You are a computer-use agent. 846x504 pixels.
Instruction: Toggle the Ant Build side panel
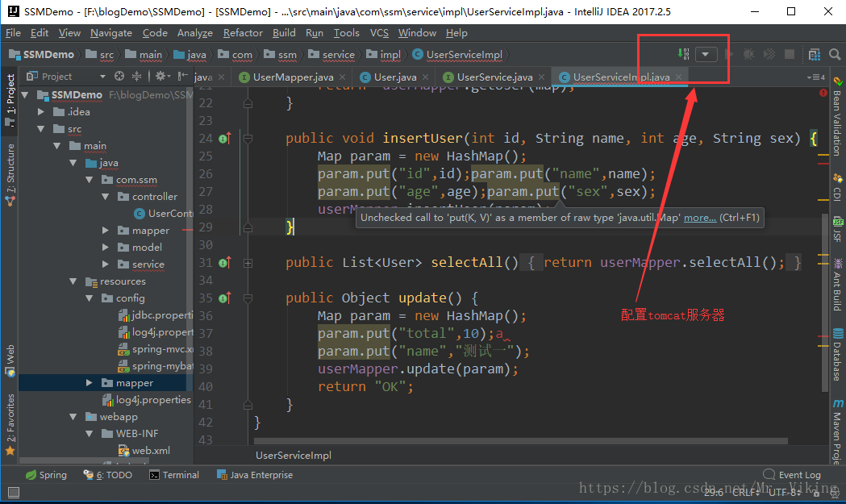(837, 285)
